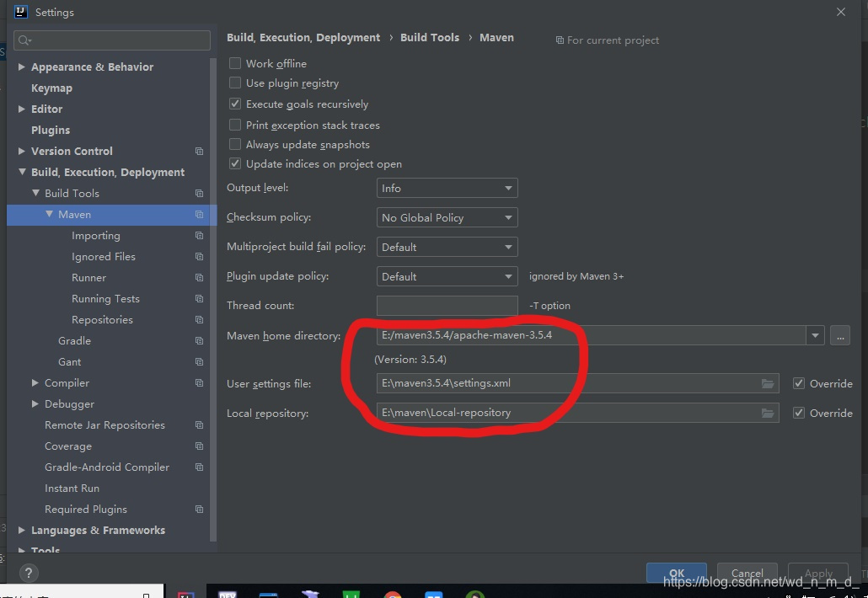Click the project-level icon in the Runner row
Image resolution: width=868 pixels, height=598 pixels.
point(199,277)
